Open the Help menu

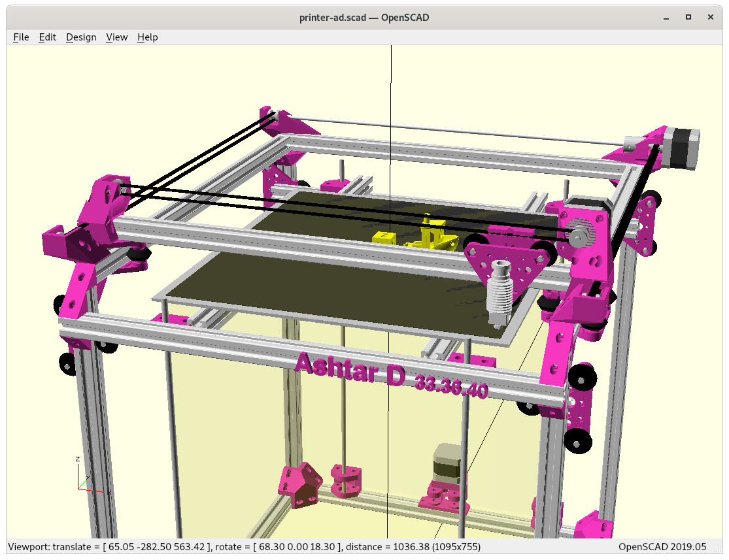coord(148,37)
